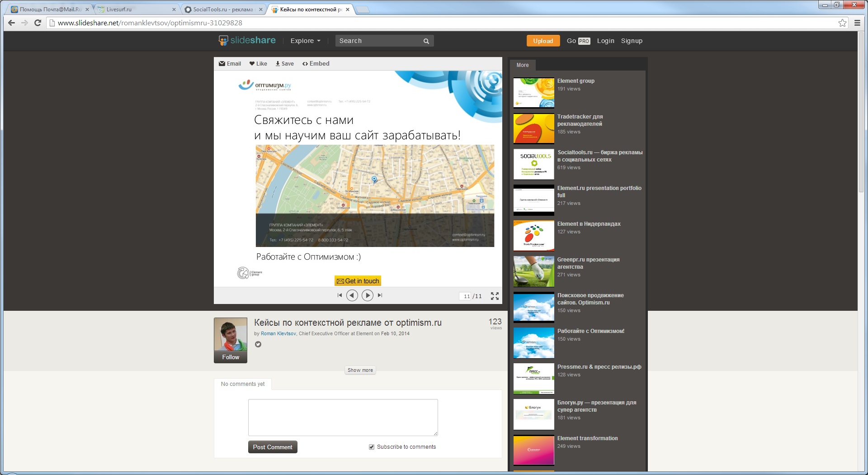Expand description with Show more
The image size is (868, 475).
tap(360, 370)
